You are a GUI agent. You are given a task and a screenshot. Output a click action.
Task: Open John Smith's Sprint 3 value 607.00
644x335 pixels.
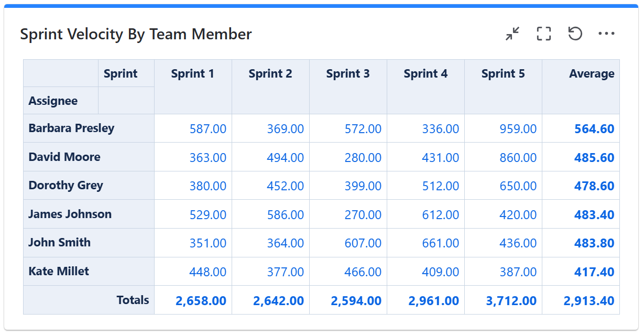363,243
